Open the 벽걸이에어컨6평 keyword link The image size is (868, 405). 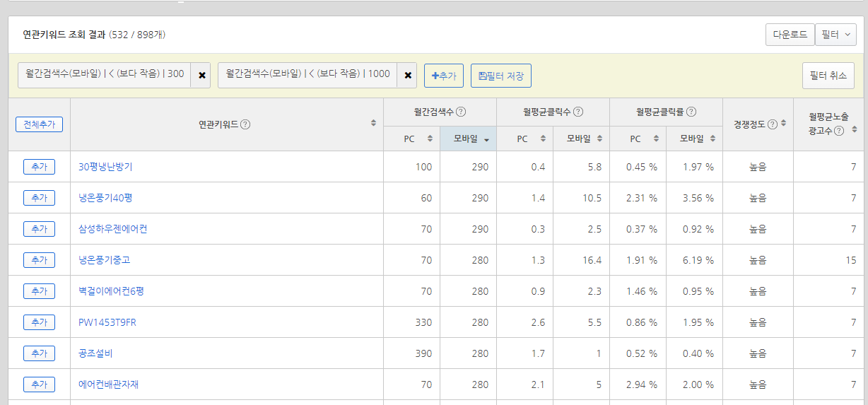[111, 291]
